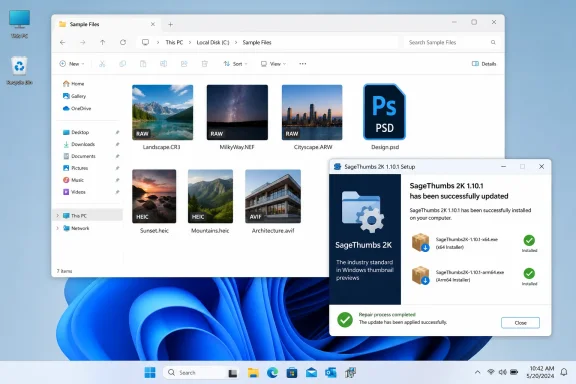Expand the Network tree node

pyautogui.click(x=58, y=228)
